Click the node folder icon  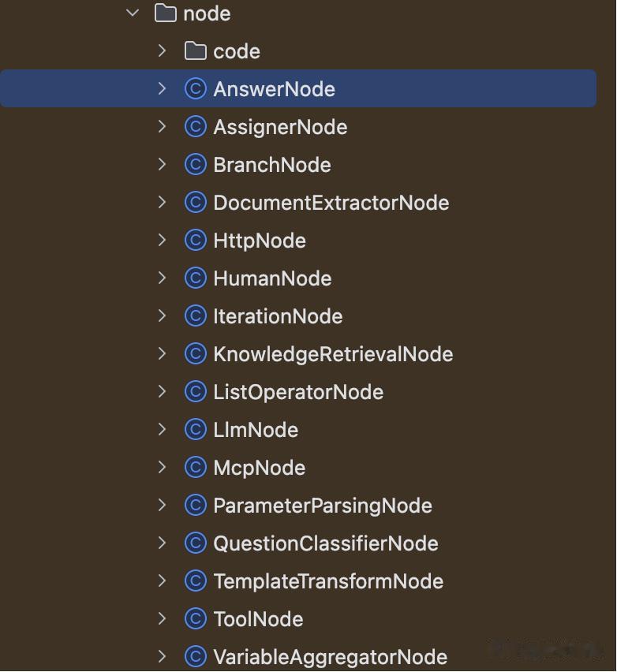click(x=165, y=13)
